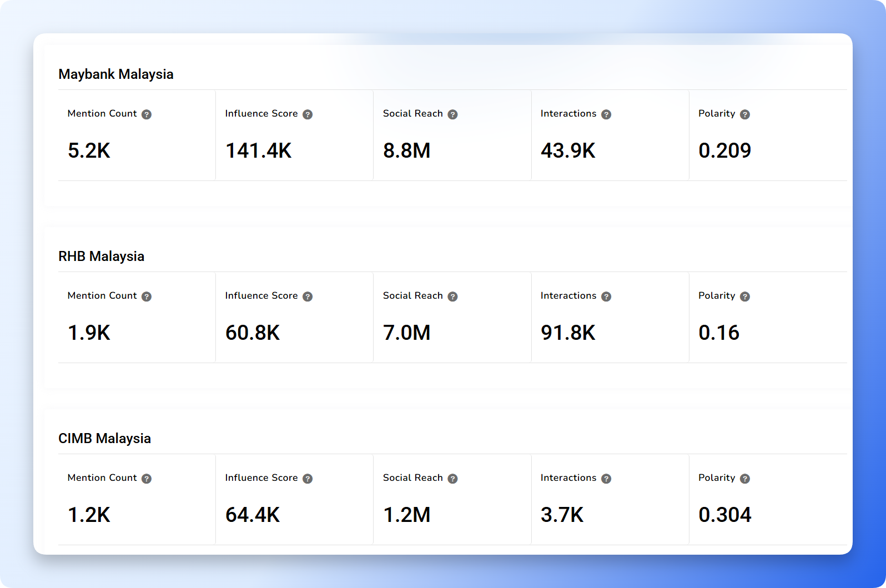Click RHB Mention Count help icon
Image resolution: width=886 pixels, height=588 pixels.
pyautogui.click(x=147, y=296)
